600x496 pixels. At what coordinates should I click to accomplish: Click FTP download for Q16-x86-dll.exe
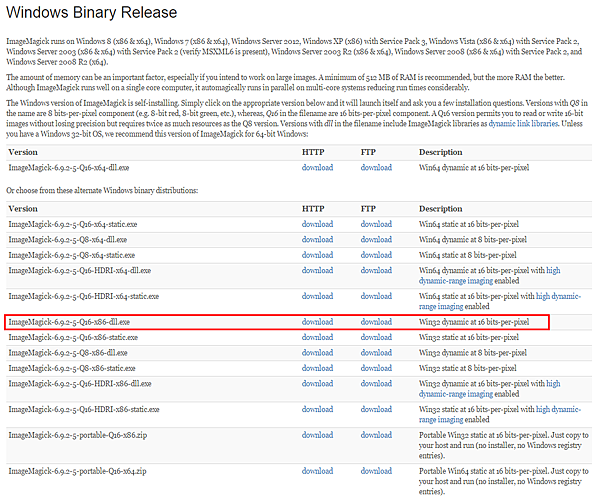click(x=376, y=322)
